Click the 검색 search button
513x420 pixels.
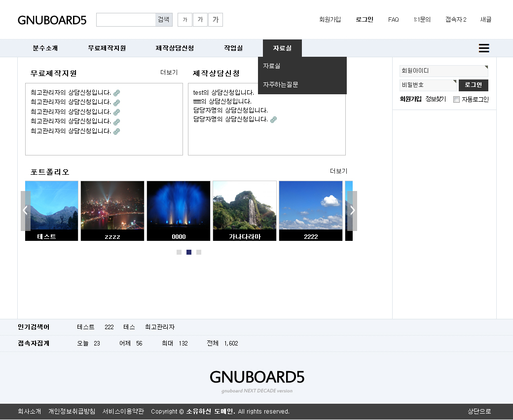click(163, 20)
